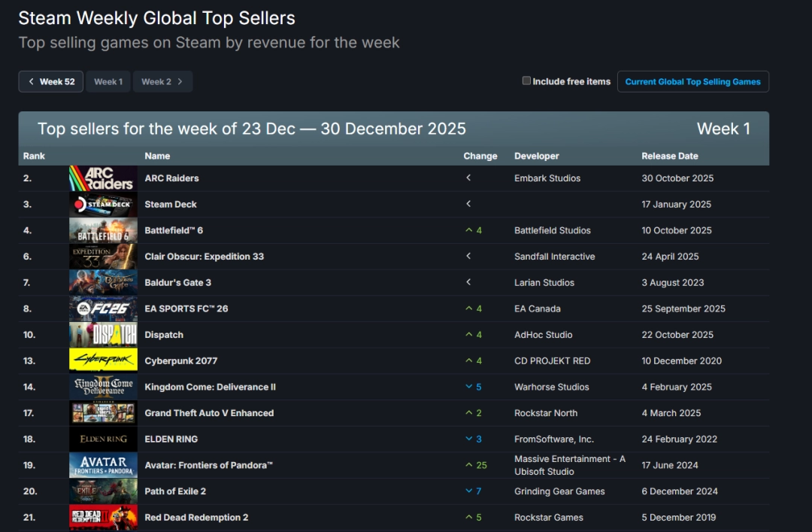The height and width of the screenshot is (532, 812).
Task: Click the Steam Deck logo image
Action: tap(103, 205)
